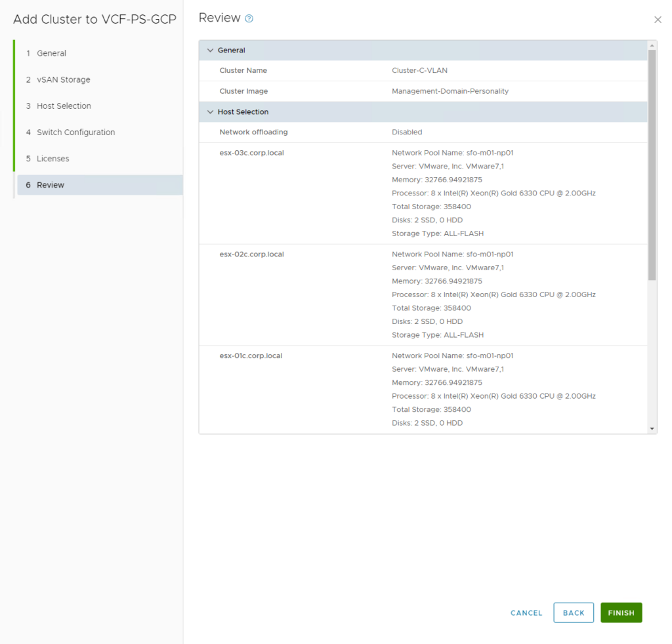Image resolution: width=672 pixels, height=644 pixels.
Task: Select the esx-03c.corp.local host entry
Action: (251, 153)
